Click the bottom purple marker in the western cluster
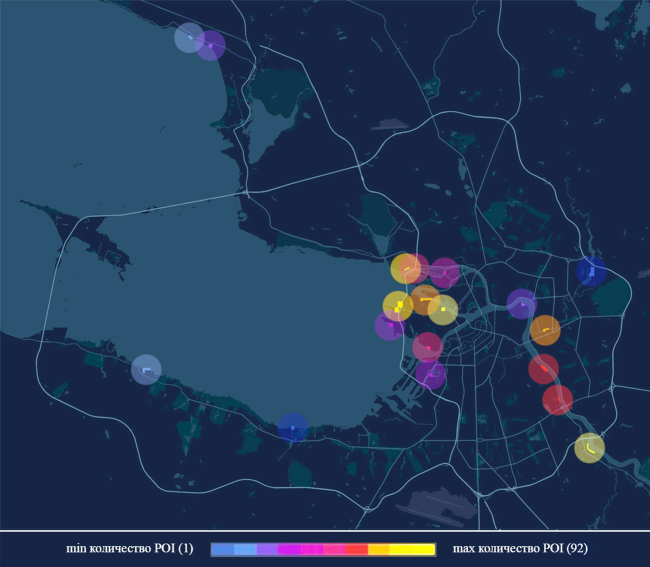Screen dimensions: 650x567 [x=430, y=374]
